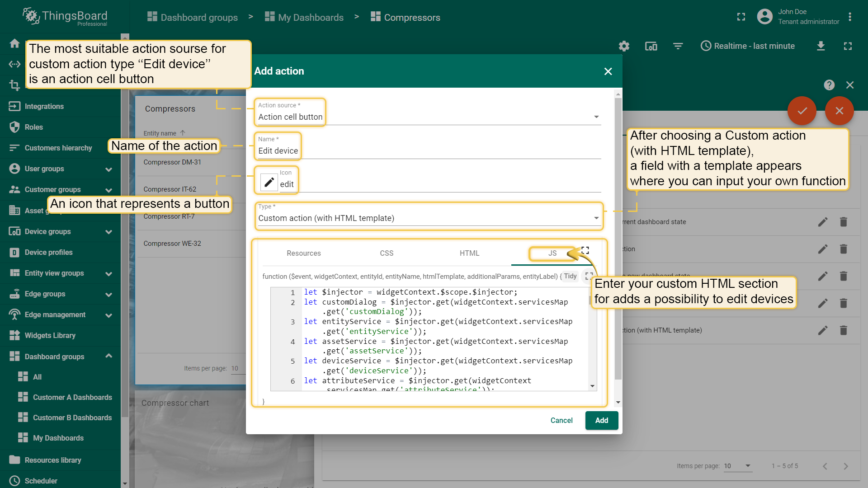
Task: Open Resources library in sidebar
Action: coord(60,460)
